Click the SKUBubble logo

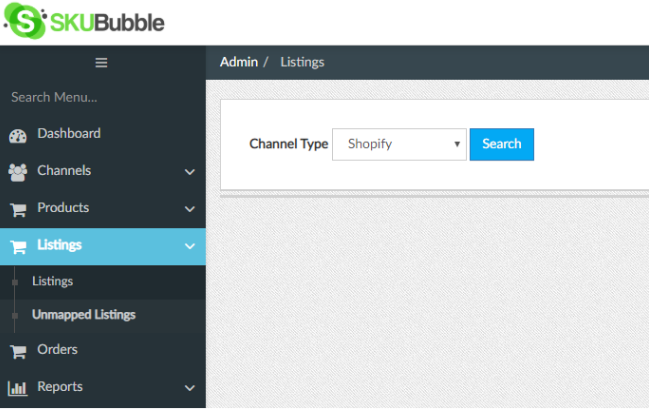(x=84, y=21)
